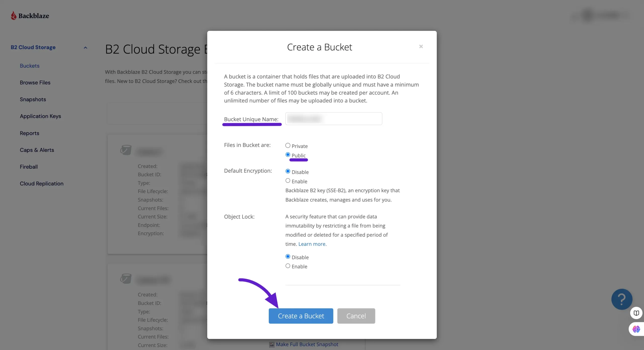Open B2 Cloud Storage sidebar heading
Image resolution: width=644 pixels, height=350 pixels.
tap(33, 47)
